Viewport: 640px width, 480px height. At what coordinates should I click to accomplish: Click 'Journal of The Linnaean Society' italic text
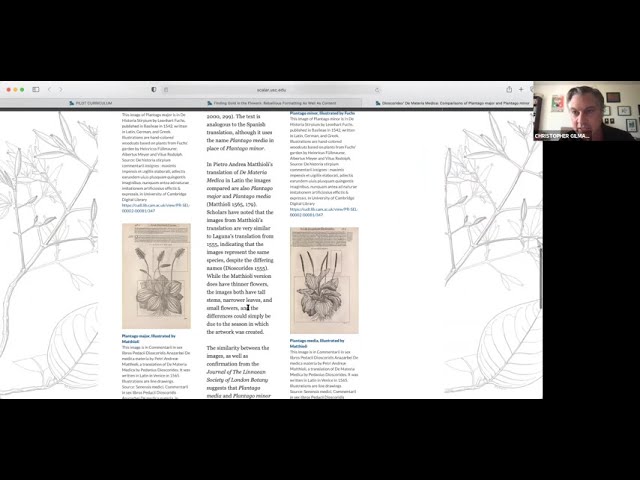pyautogui.click(x=237, y=376)
